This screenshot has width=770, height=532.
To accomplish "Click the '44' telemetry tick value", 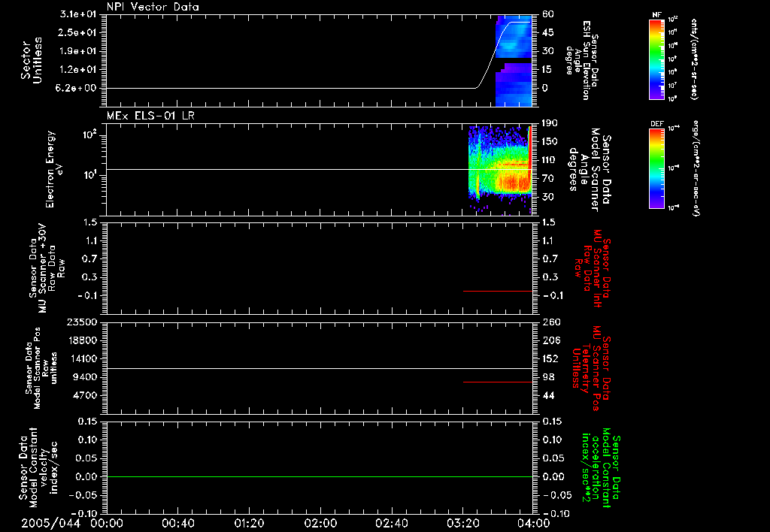I will point(548,395).
